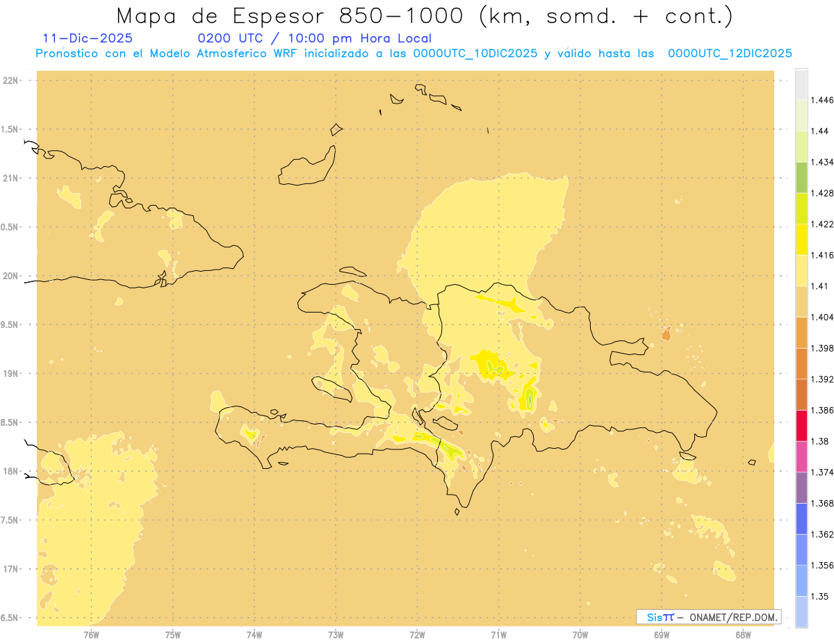The height and width of the screenshot is (644, 834).
Task: Click the time label '0200 UTC / 10:00 pm Hora Local'
Action: coord(314,39)
